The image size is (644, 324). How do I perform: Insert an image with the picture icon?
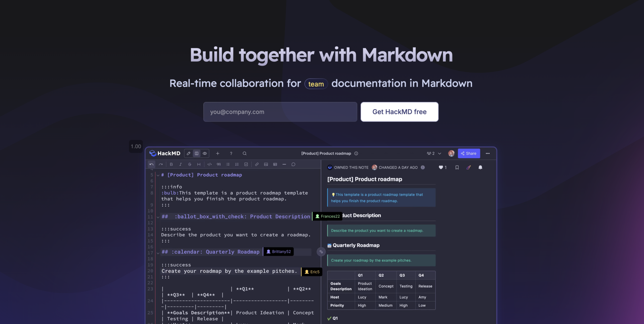pos(266,164)
